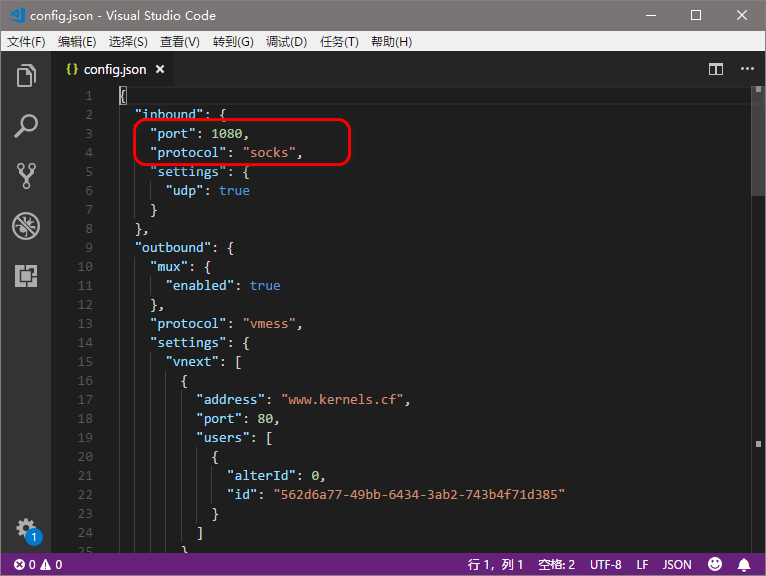Open the 选择(S) menu
The width and height of the screenshot is (766, 576).
(128, 42)
